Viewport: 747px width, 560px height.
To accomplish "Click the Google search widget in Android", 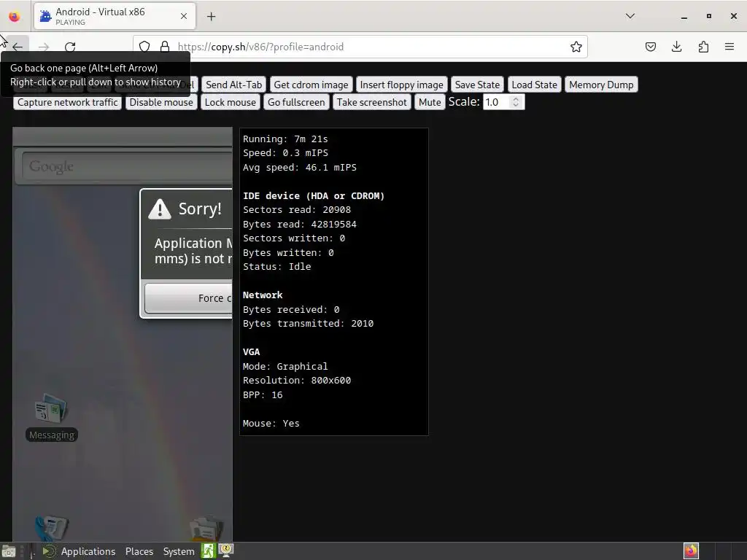I will click(127, 166).
